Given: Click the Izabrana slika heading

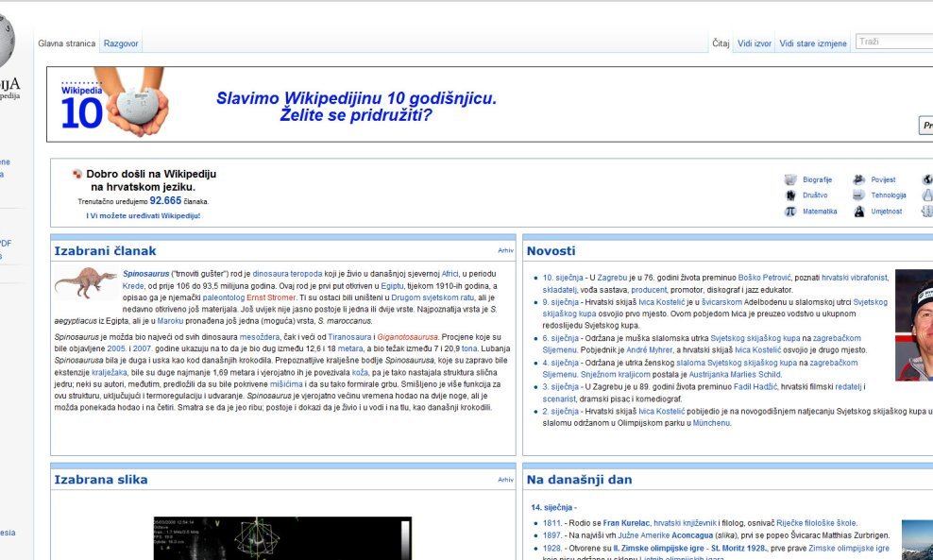Looking at the screenshot, I should click(100, 480).
